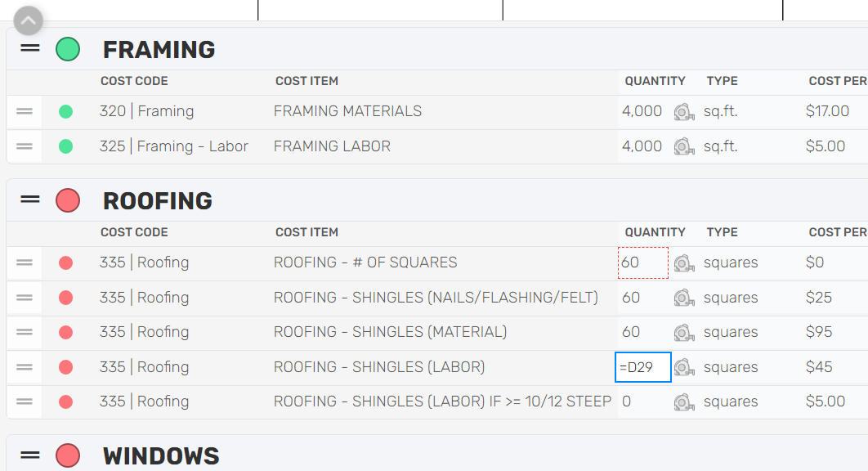Click measure icon for 10/12 STEEP row
This screenshot has width=868, height=471.
tap(684, 402)
